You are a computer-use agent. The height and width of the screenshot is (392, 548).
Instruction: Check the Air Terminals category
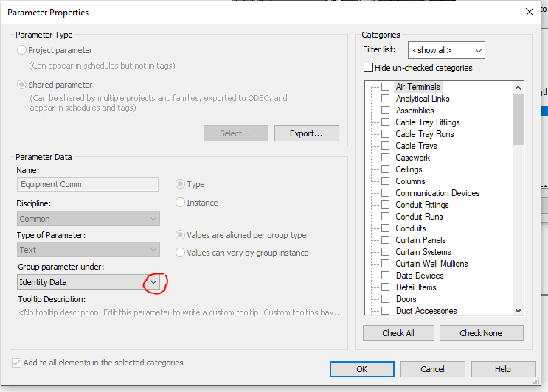(x=385, y=86)
